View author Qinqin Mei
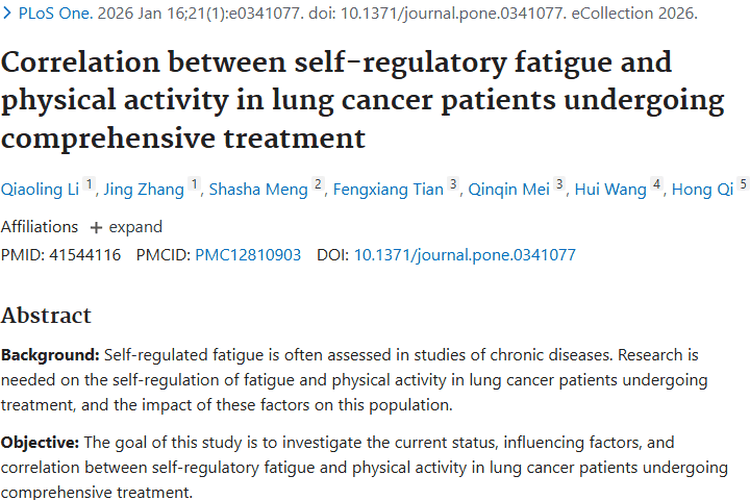 pos(508,189)
